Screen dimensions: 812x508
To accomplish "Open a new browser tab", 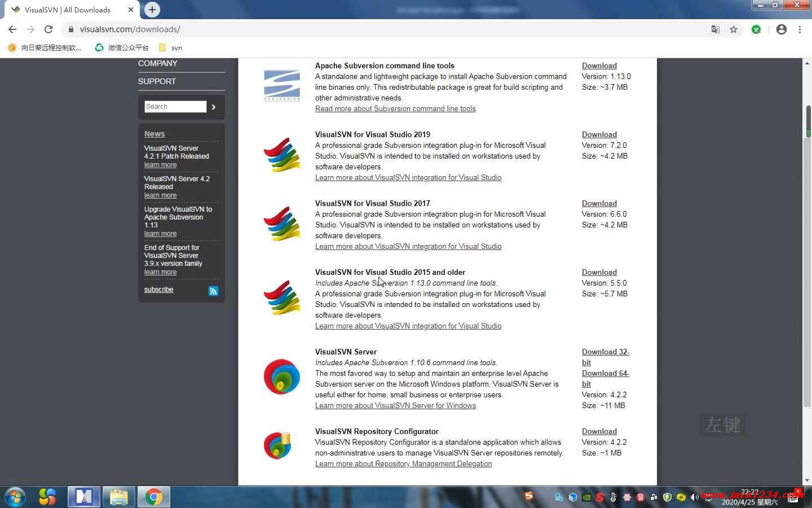I will click(152, 9).
